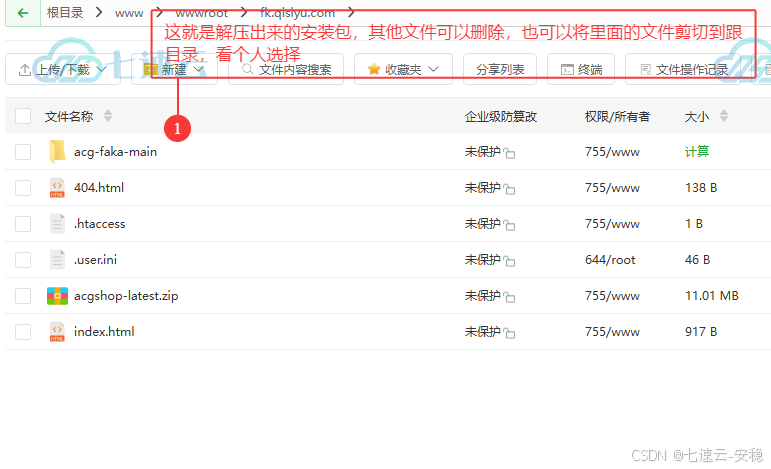This screenshot has height=469, width=771.
Task: Click lock icon in acgshop-latest.zip row
Action: [x=509, y=297]
